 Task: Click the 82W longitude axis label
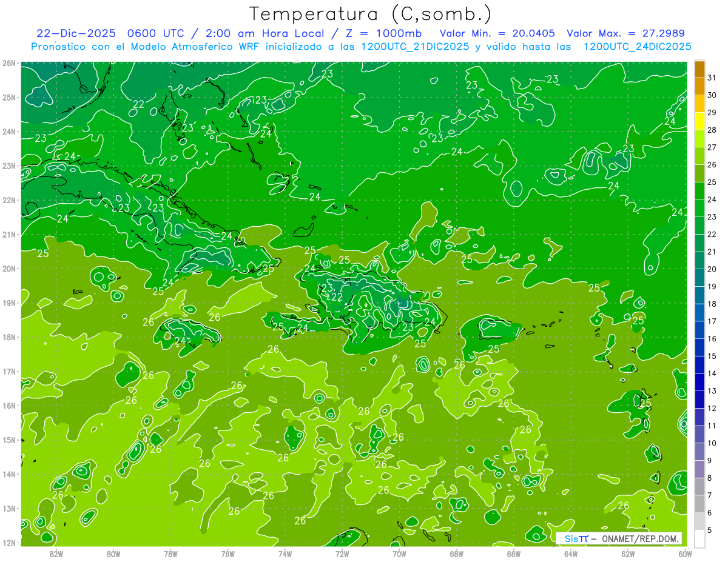(56, 553)
